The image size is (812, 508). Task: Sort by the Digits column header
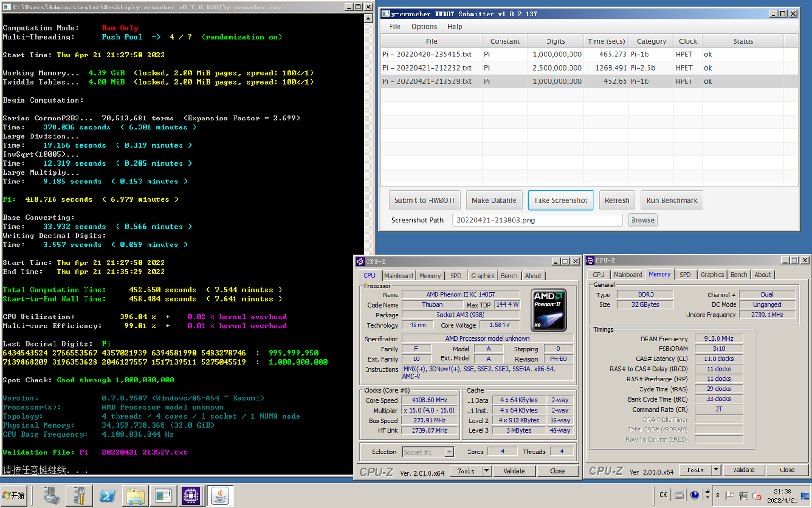click(555, 41)
